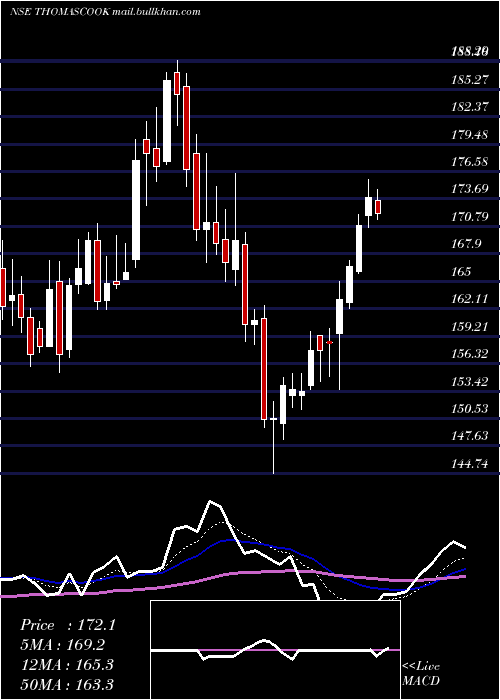Click the last red candlestick on the right
The image size is (500, 700).
pos(378,207)
